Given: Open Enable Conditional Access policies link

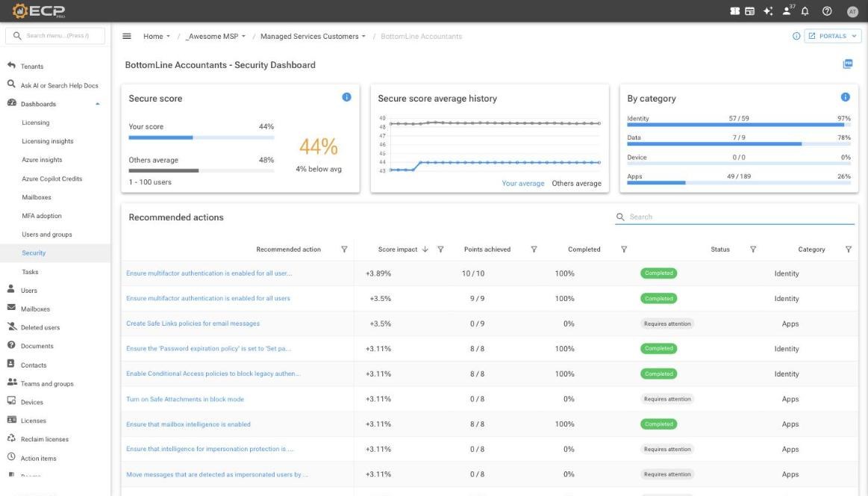Looking at the screenshot, I should point(213,373).
